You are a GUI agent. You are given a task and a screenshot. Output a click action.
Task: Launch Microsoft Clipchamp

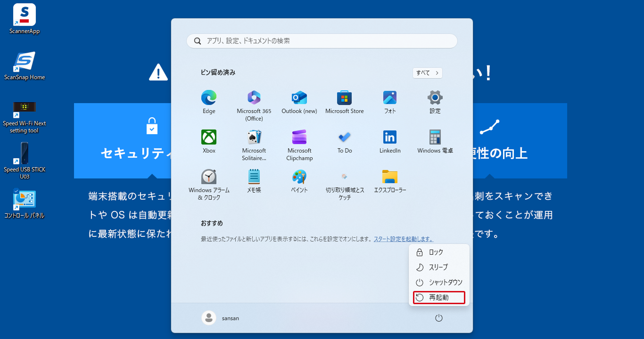(299, 145)
